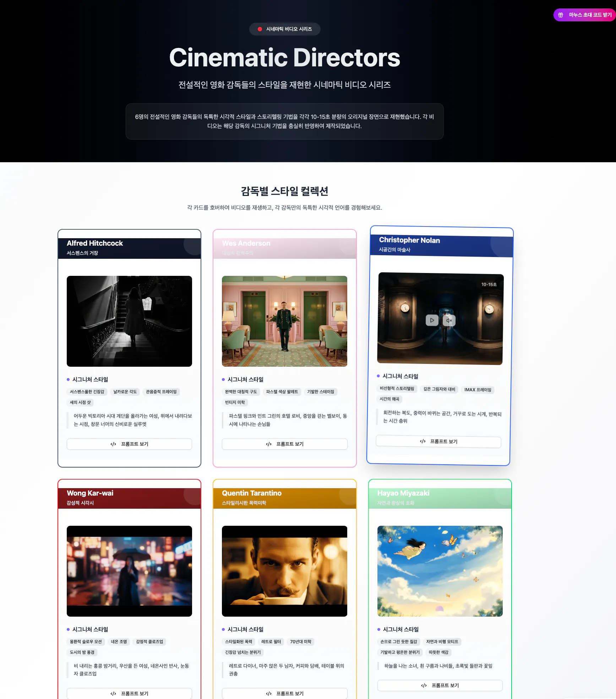Click the 빈티지 미학 tag

point(235,403)
